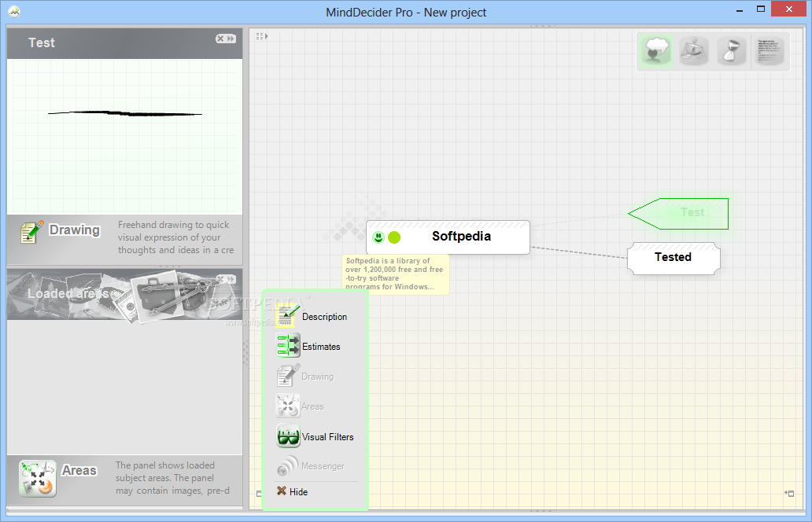Click the green circle indicator on Softpedia node
Viewport: 812px width, 522px height.
394,237
